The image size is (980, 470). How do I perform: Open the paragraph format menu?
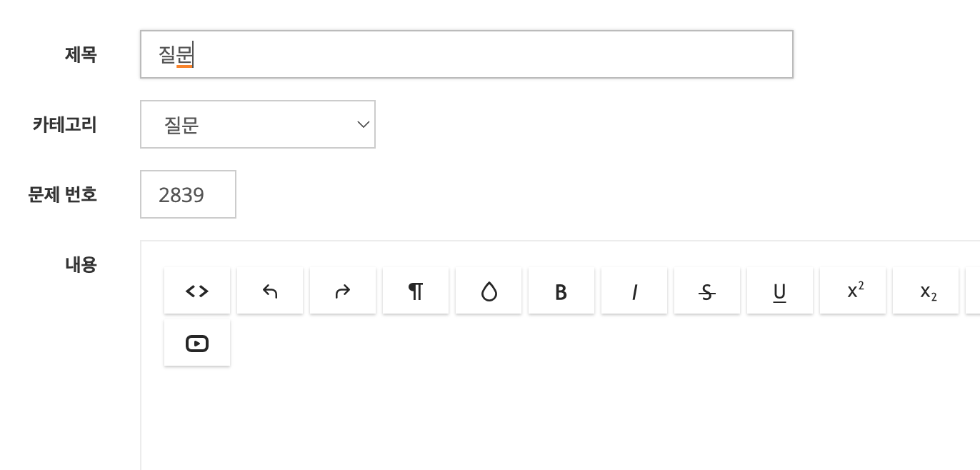(x=416, y=291)
